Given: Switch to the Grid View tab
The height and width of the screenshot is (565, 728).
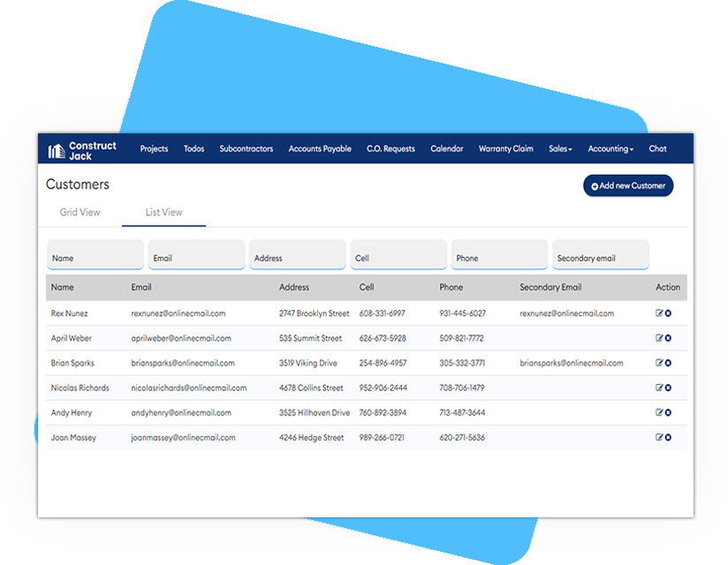Looking at the screenshot, I should [x=80, y=213].
